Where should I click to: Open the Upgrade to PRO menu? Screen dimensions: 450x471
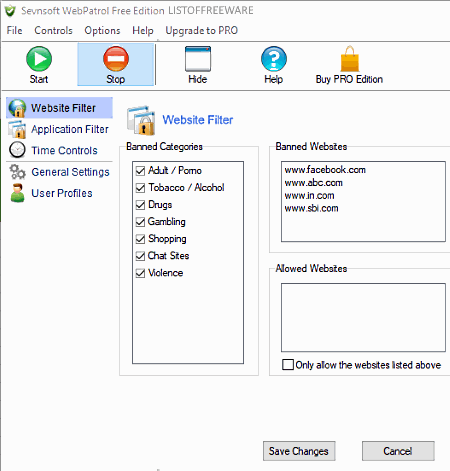coord(202,30)
